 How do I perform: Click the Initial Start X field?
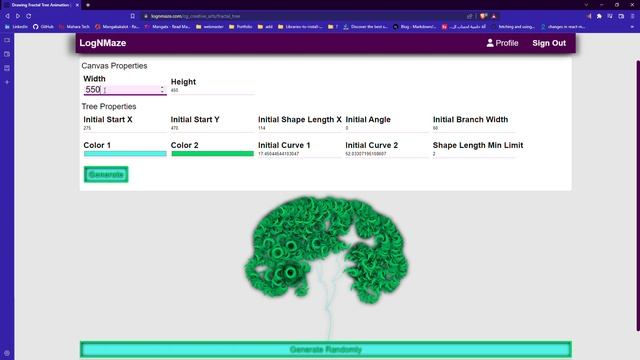coord(125,128)
